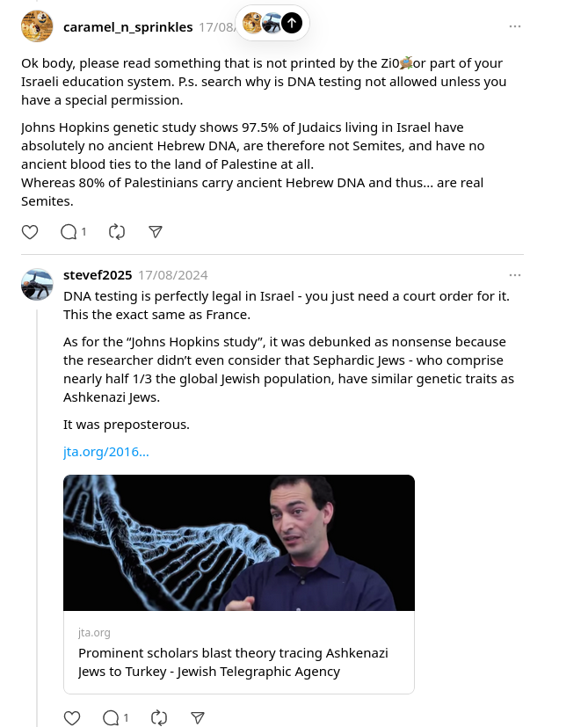The image size is (588, 727).
Task: Share stevef2025's reply via paper plane
Action: click(x=199, y=717)
